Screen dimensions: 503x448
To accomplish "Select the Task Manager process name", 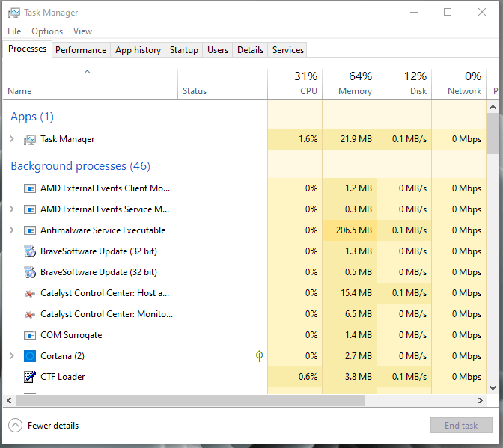I will click(x=67, y=139).
